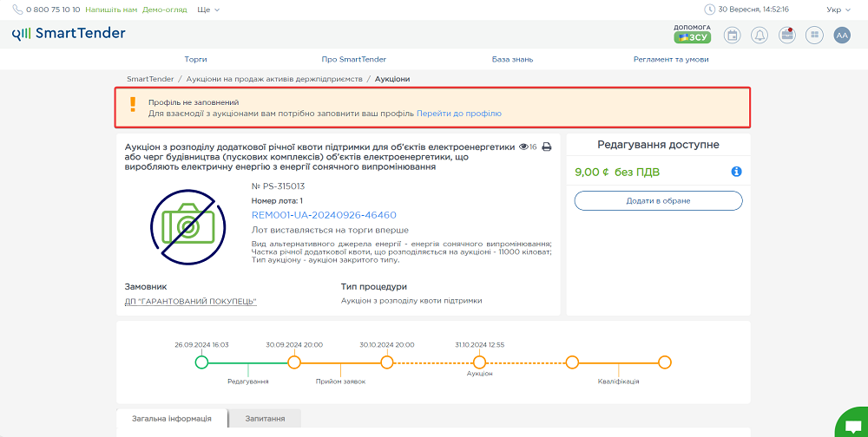Open the Торги navigation menu
Screen dimensions: 868x437
point(195,59)
